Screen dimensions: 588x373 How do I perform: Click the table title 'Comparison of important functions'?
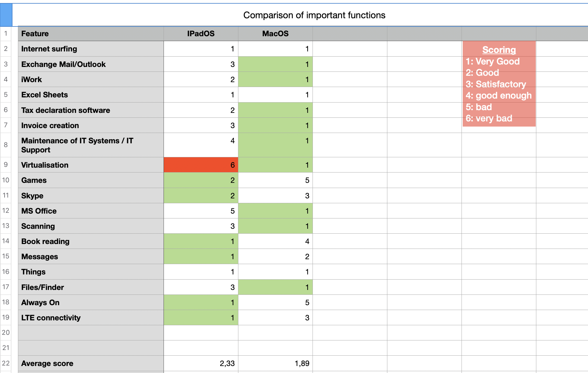click(x=314, y=15)
